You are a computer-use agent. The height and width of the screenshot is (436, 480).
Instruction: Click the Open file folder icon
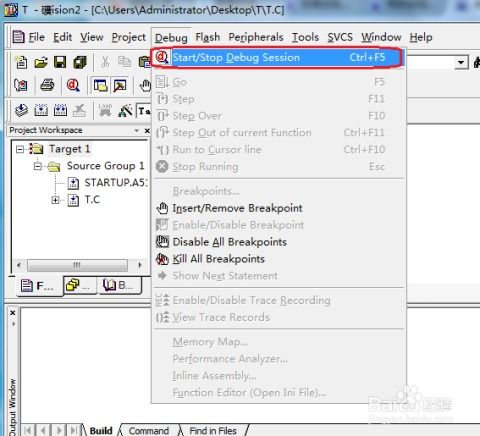coord(41,62)
